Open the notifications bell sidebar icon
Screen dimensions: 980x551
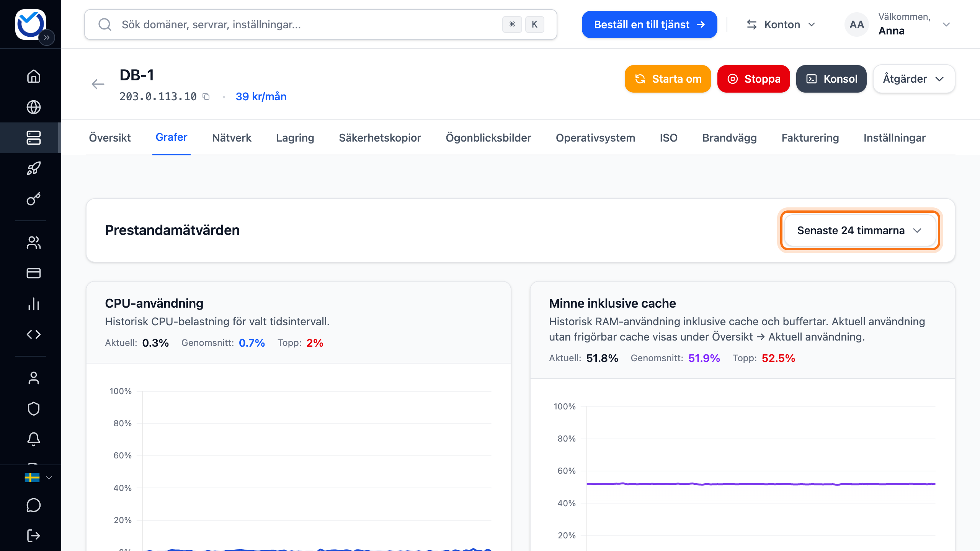[34, 439]
